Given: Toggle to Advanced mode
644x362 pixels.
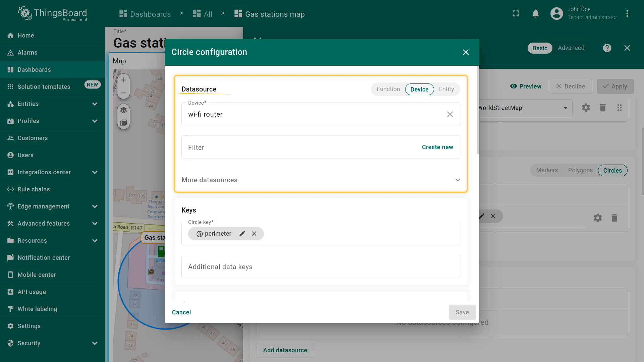Looking at the screenshot, I should click(571, 48).
